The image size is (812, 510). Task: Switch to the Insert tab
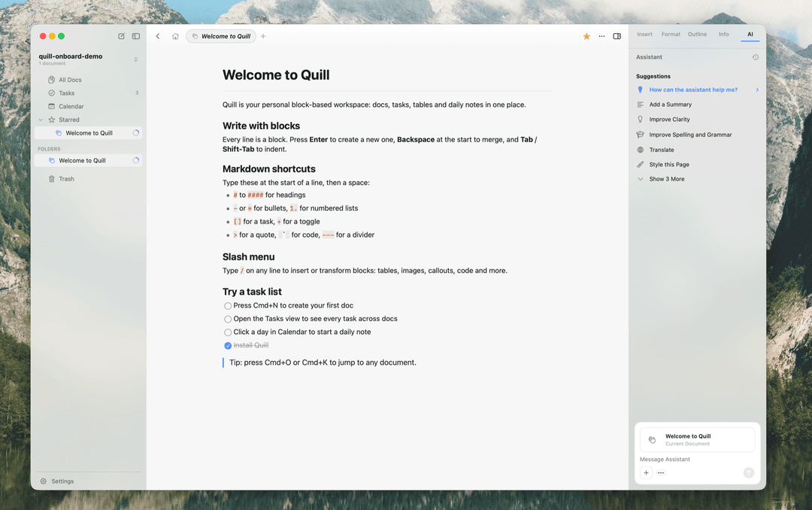click(644, 34)
